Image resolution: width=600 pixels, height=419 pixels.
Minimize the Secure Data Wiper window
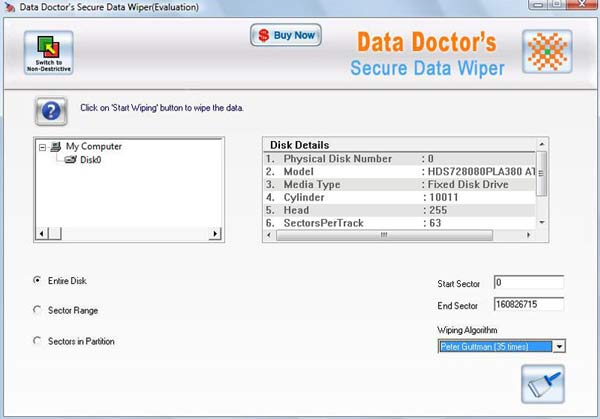click(x=538, y=4)
